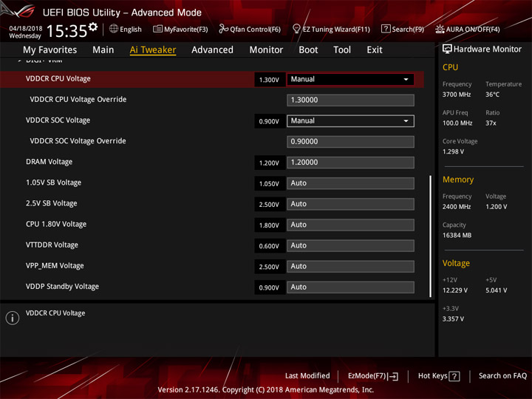The height and width of the screenshot is (399, 532).
Task: Click Search on FAQ link
Action: click(x=502, y=376)
